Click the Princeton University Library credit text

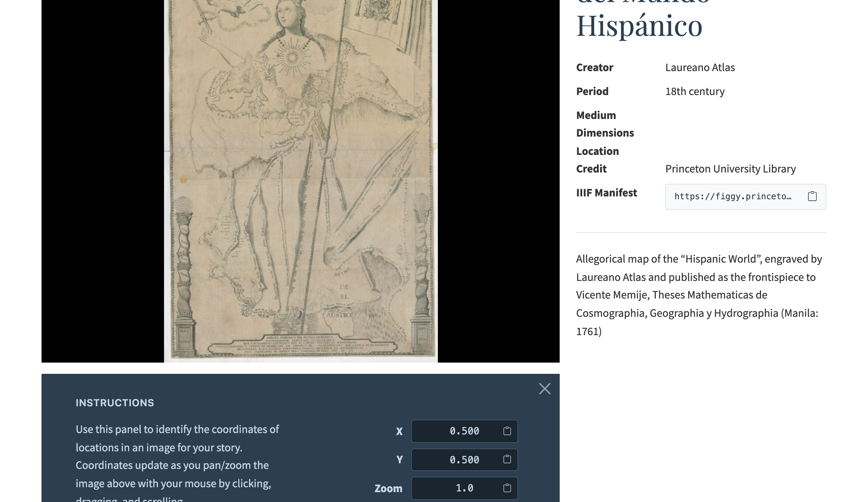click(730, 169)
